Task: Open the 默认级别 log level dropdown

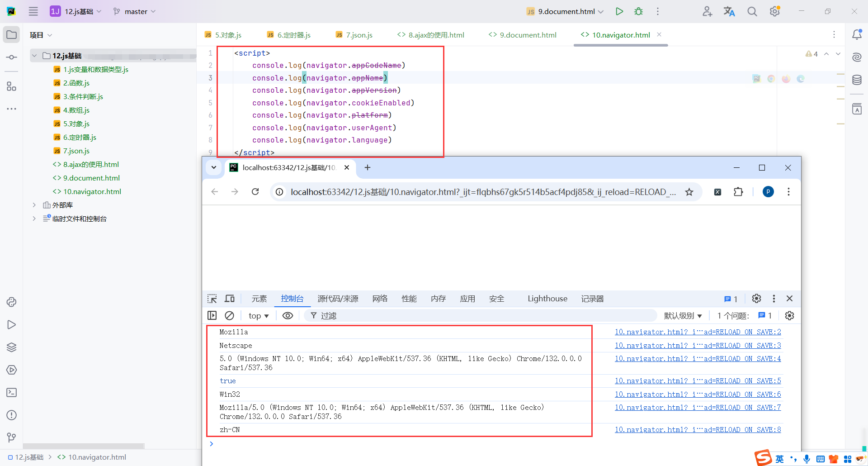Action: click(683, 316)
